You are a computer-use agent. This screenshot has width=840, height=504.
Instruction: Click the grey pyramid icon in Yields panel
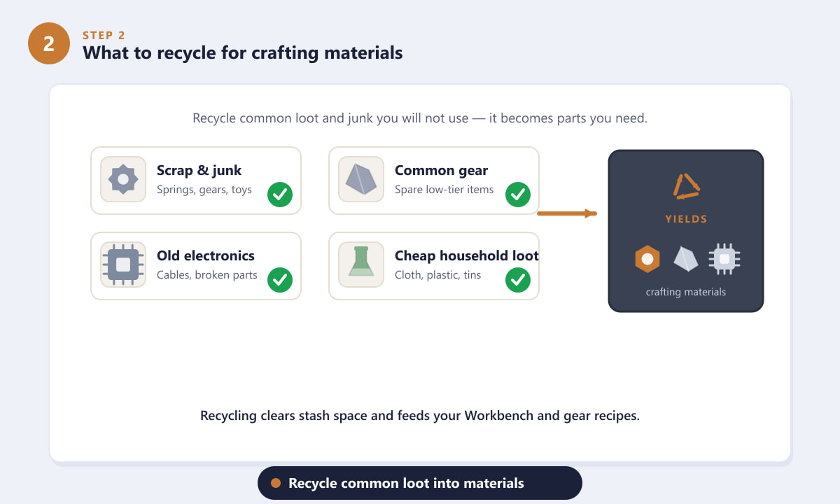click(686, 259)
